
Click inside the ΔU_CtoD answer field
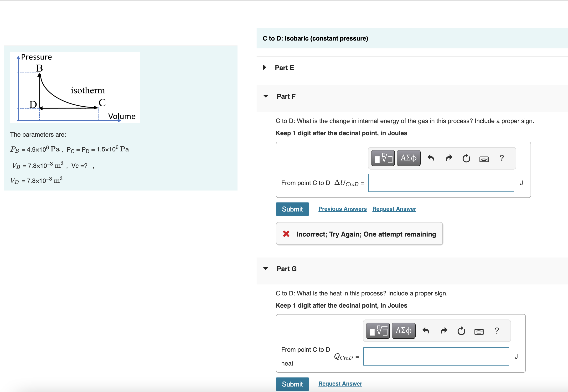point(441,183)
